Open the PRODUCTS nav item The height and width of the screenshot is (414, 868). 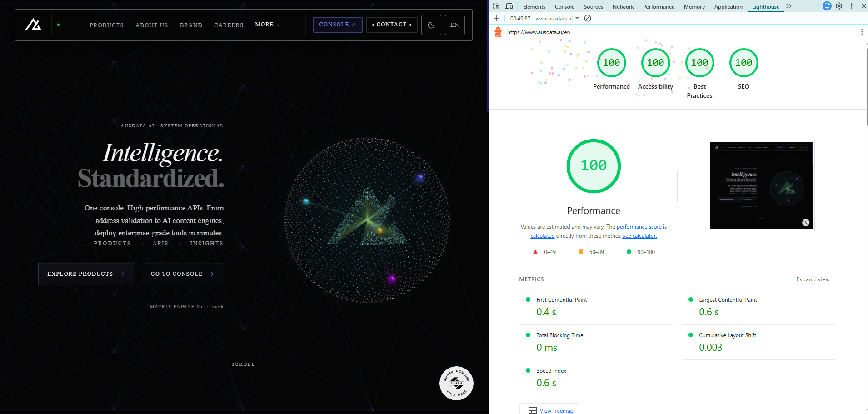pos(106,25)
